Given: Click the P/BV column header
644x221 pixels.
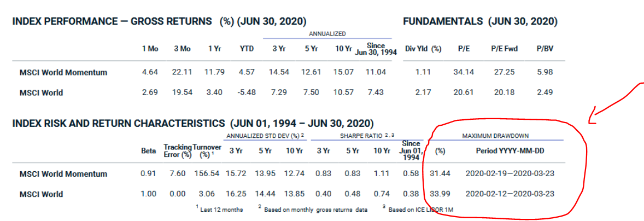Looking at the screenshot, I should click(x=543, y=49).
